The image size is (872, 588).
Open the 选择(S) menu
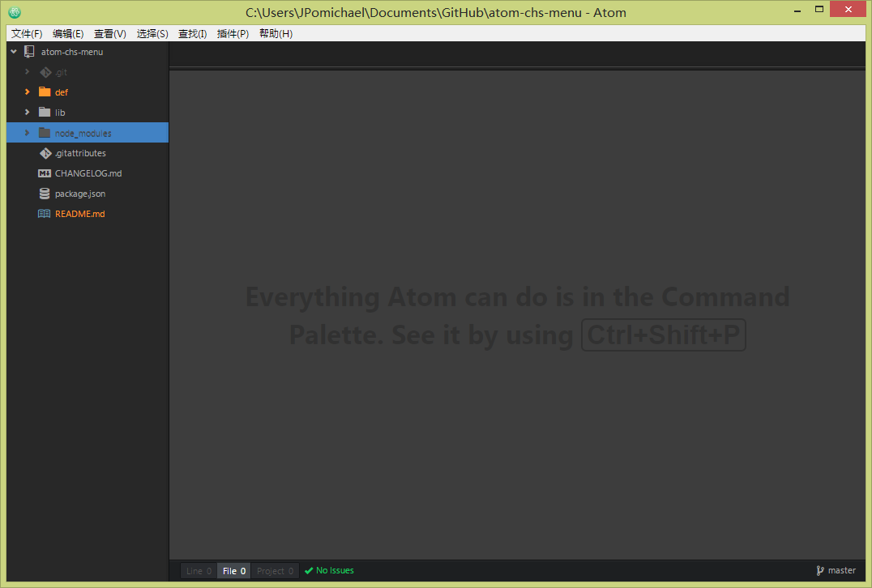152,33
